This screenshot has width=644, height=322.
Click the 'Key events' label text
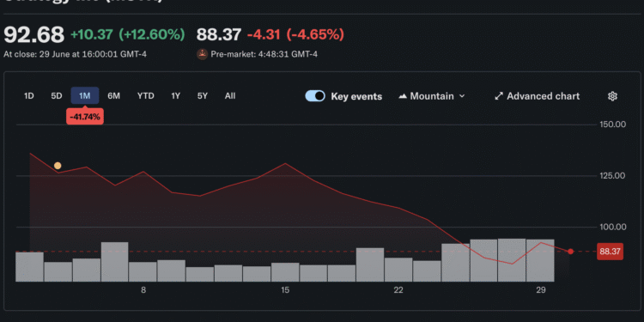point(356,96)
